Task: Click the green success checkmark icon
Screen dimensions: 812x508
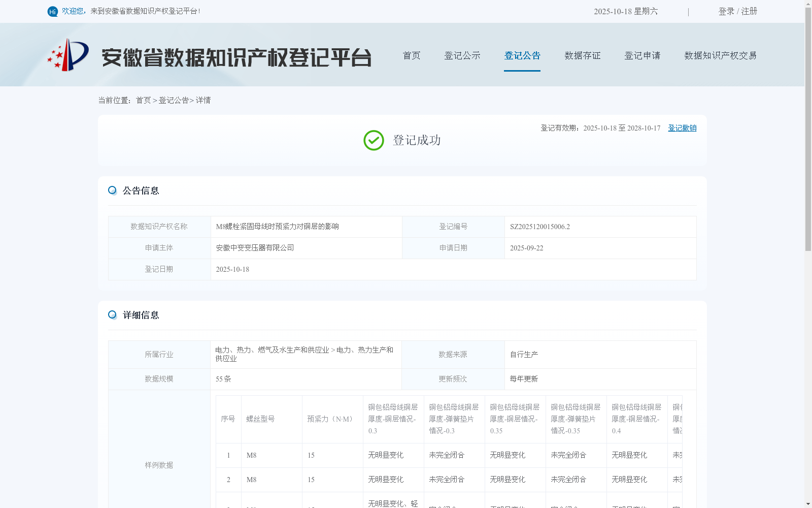Action: click(374, 141)
